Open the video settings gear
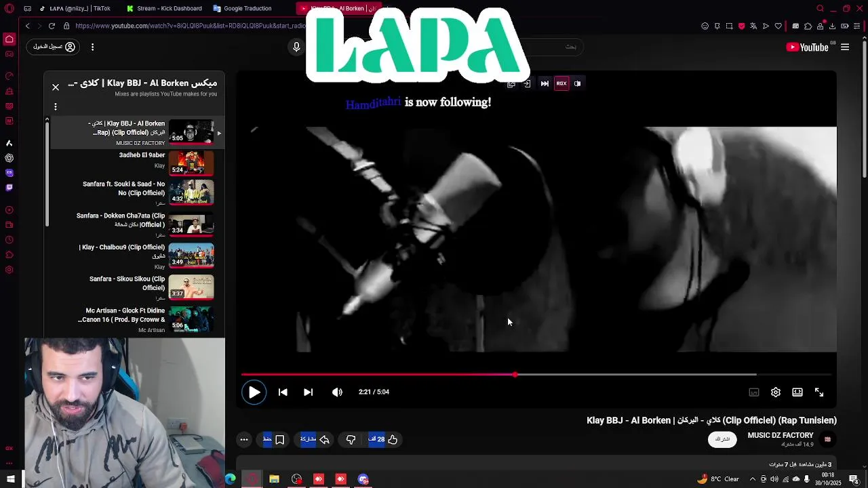The height and width of the screenshot is (488, 868). (776, 392)
